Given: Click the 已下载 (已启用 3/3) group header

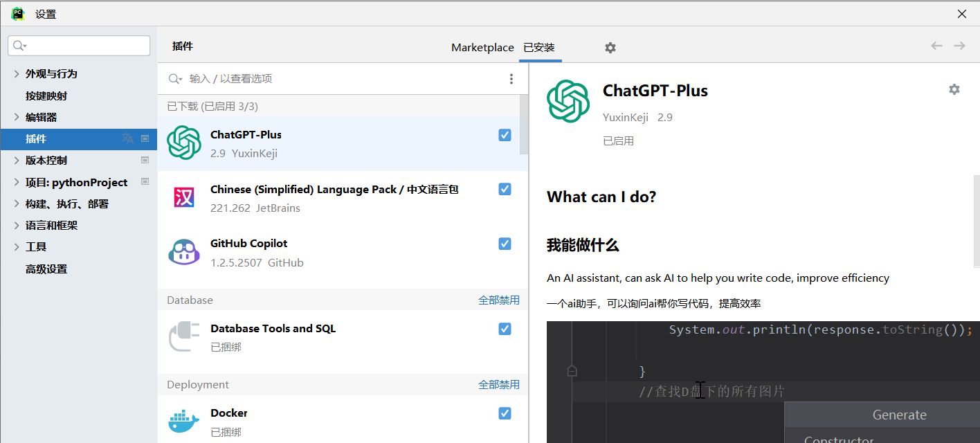Looking at the screenshot, I should click(212, 106).
